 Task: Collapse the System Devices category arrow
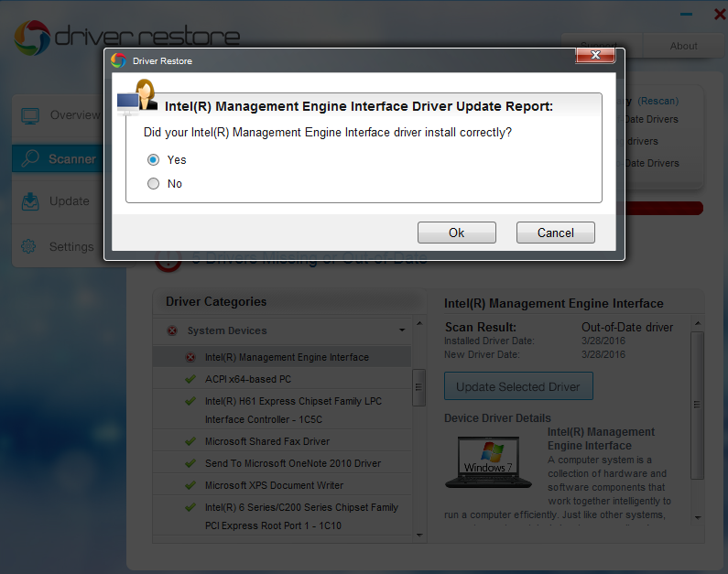402,330
